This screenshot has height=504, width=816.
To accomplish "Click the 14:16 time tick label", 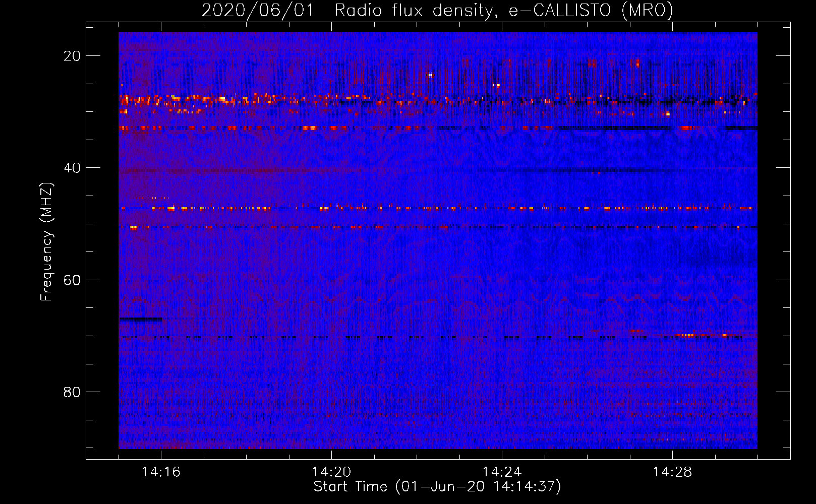I will pyautogui.click(x=161, y=472).
